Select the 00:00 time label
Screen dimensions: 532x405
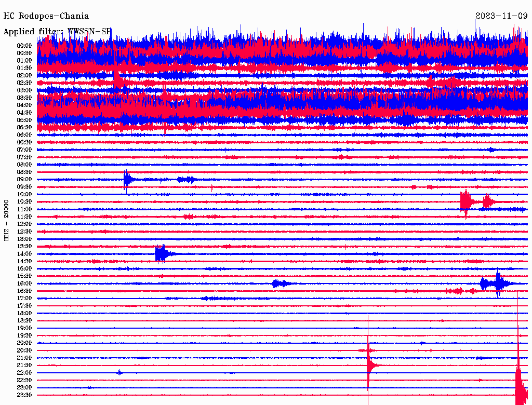(x=24, y=46)
